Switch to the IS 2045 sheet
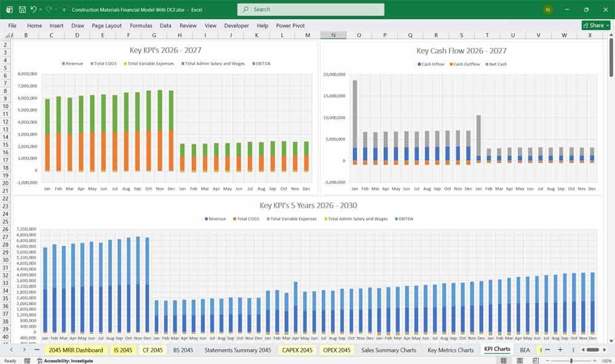 (x=123, y=350)
